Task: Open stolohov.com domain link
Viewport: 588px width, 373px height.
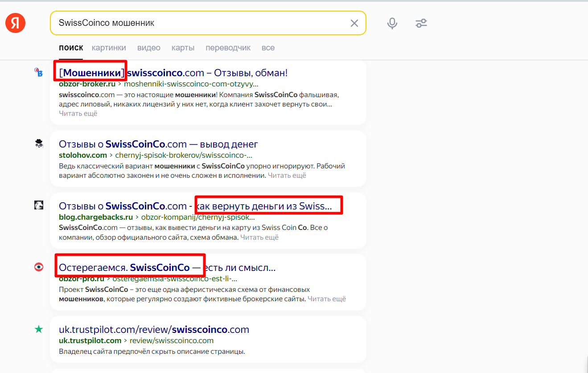Action: click(x=83, y=155)
